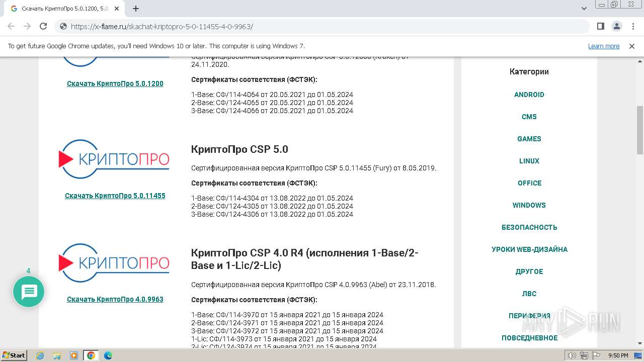Select the Скачать КриптоПро browser tab
Viewport: 644px width, 362px height.
tap(65, 9)
